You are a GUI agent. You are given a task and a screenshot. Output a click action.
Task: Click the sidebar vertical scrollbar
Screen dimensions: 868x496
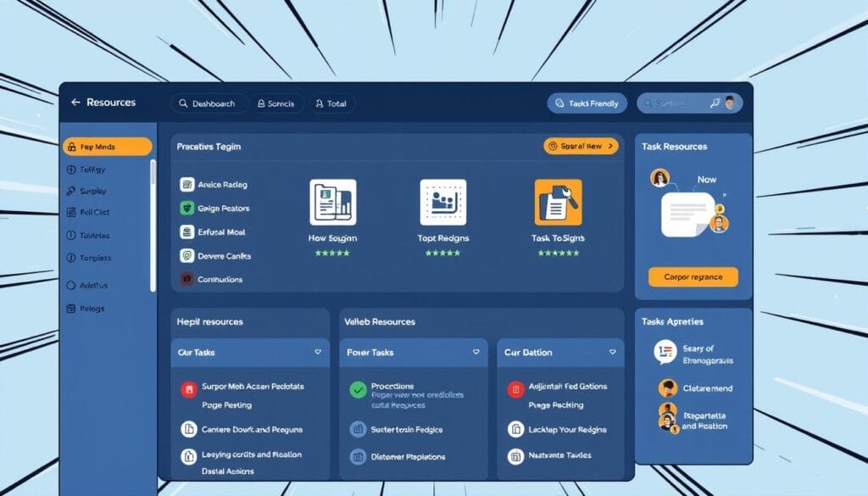(x=153, y=226)
